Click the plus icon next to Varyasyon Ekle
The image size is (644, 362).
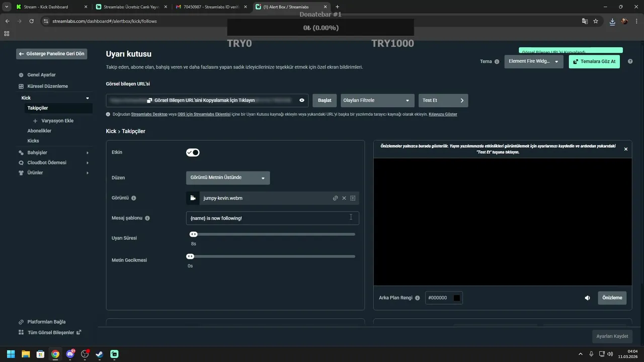pos(35,121)
